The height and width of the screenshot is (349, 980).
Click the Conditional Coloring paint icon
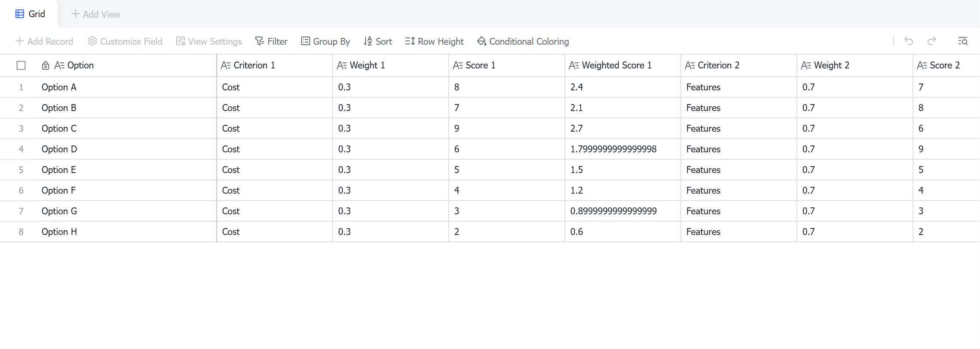(x=481, y=41)
